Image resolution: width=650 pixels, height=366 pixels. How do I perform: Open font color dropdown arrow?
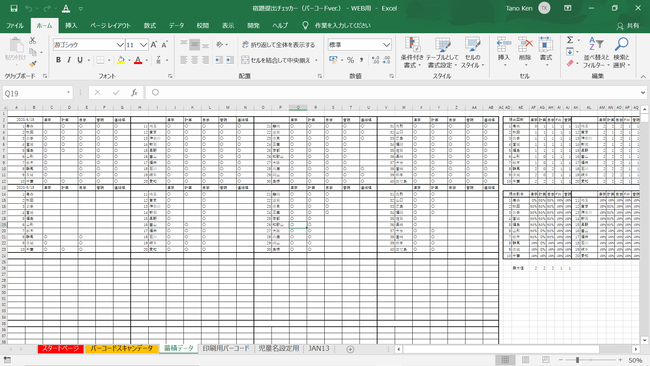click(x=147, y=61)
